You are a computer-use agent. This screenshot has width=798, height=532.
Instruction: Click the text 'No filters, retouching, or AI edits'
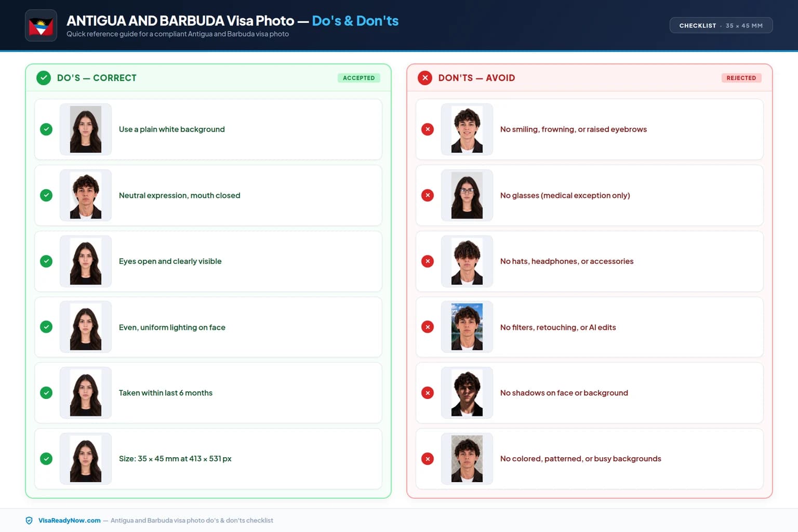[x=558, y=327]
